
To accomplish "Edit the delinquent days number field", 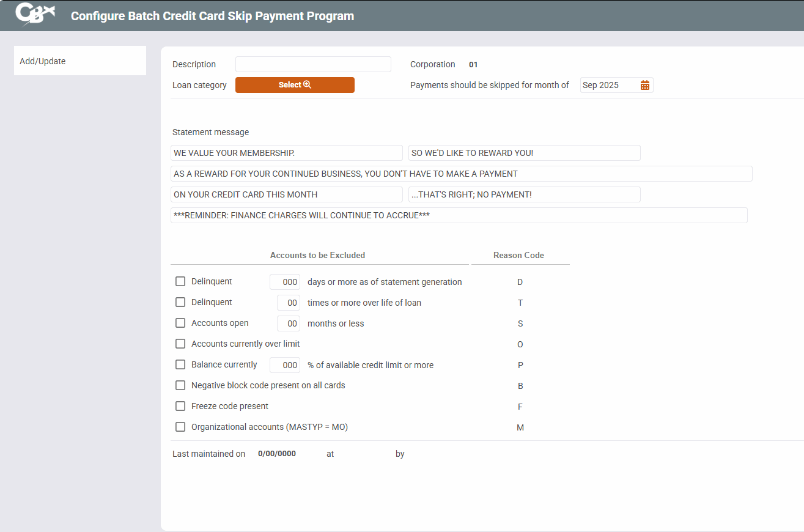I will click(x=285, y=282).
